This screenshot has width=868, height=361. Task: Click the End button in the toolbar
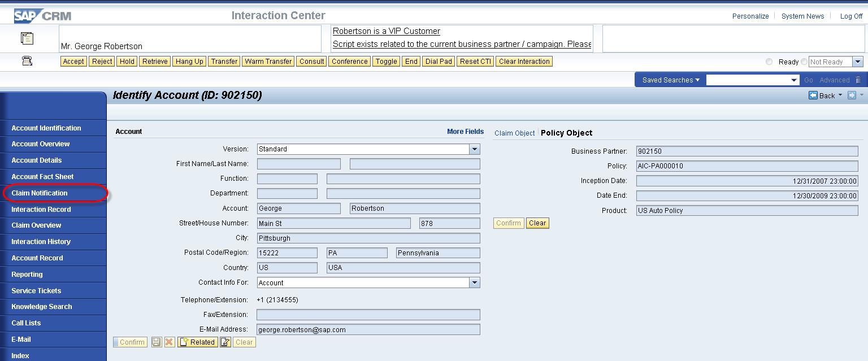coord(411,62)
